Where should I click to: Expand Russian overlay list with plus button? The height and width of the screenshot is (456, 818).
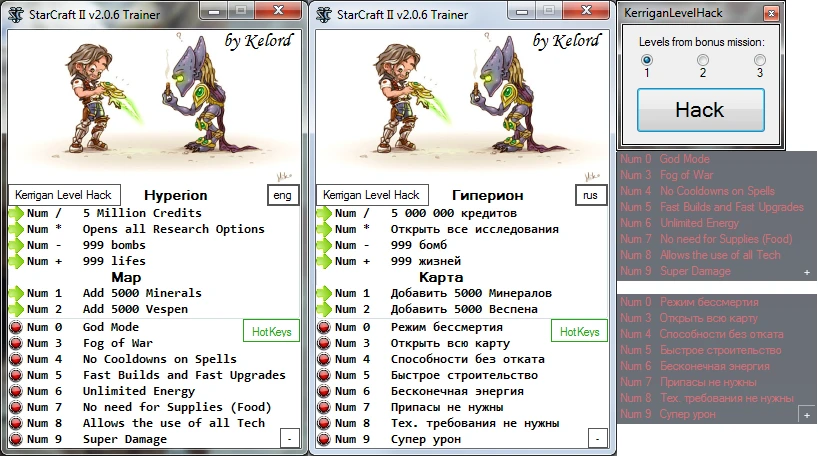pyautogui.click(x=807, y=415)
